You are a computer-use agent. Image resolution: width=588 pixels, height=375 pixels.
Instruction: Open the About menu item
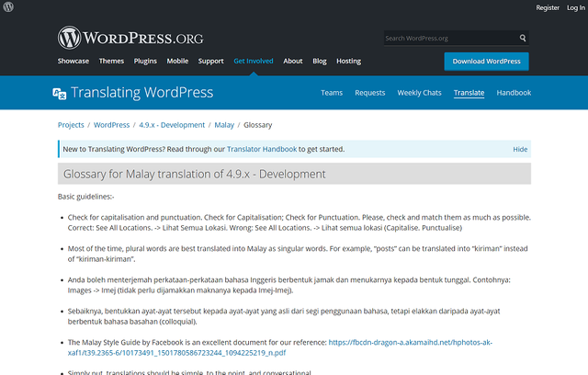pos(293,61)
